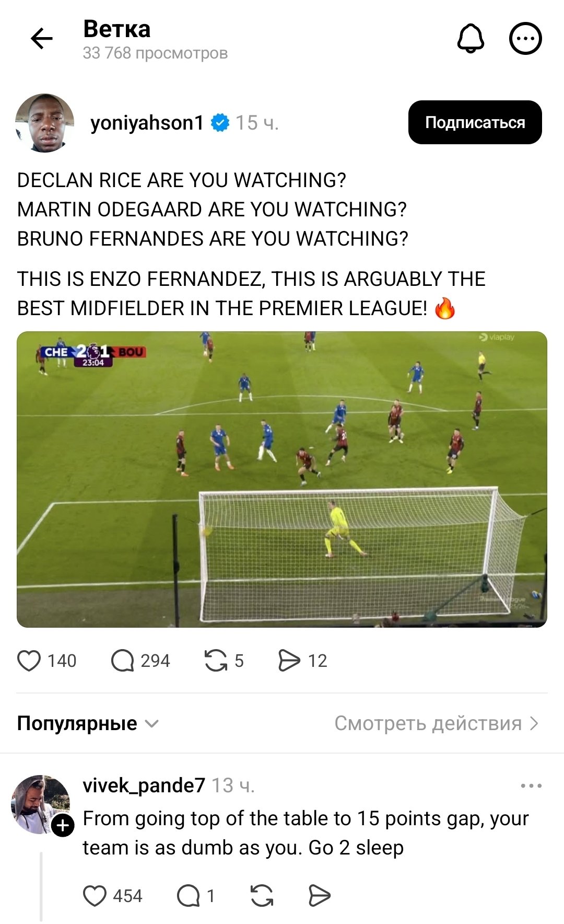Open the three-dot options menu in the header
Viewport: 564px width, 924px height.
[525, 39]
